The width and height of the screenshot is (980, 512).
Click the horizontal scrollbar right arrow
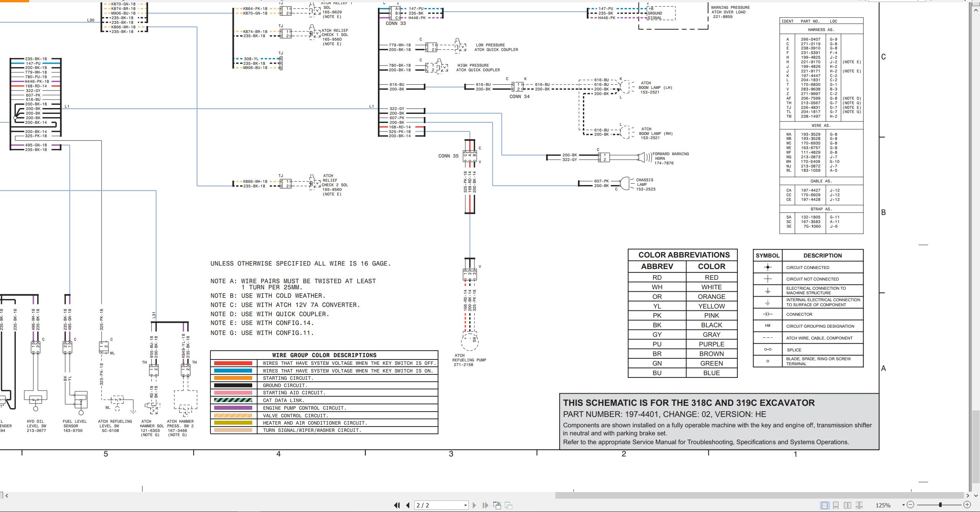[x=968, y=496]
